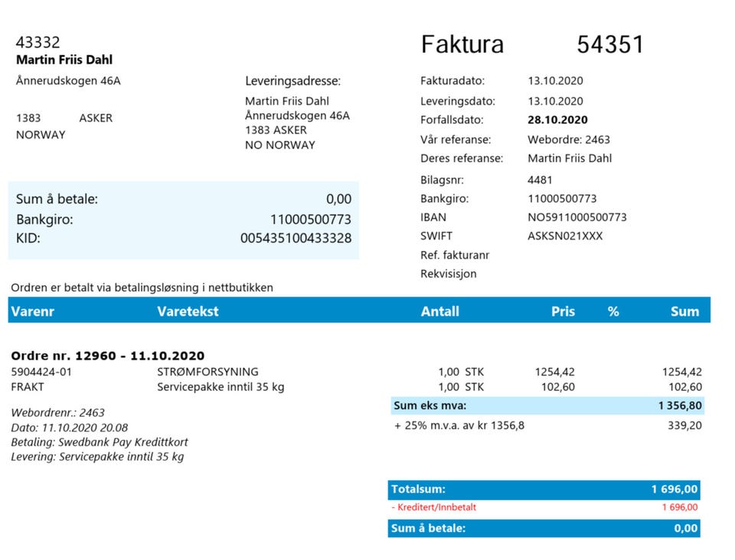Select the Fakturadato value 13.10.2020
The width and height of the screenshot is (735, 560).
pos(556,80)
